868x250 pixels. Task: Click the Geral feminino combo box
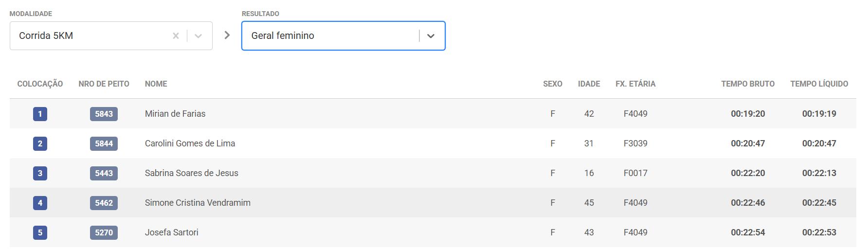331,36
